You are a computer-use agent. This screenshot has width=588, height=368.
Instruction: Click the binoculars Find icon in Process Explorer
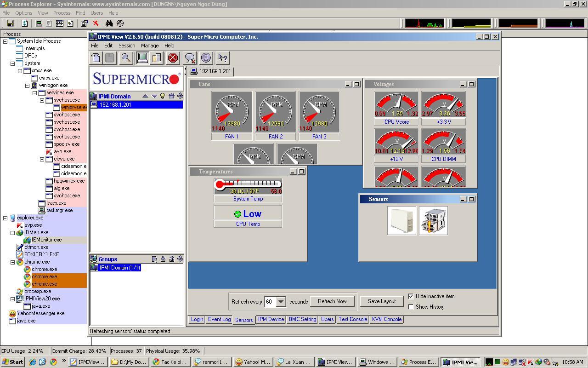click(x=109, y=23)
